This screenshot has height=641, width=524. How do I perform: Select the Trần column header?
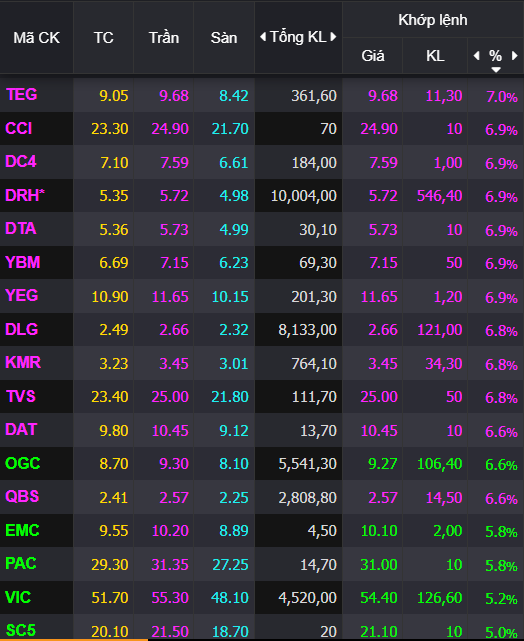click(x=163, y=38)
